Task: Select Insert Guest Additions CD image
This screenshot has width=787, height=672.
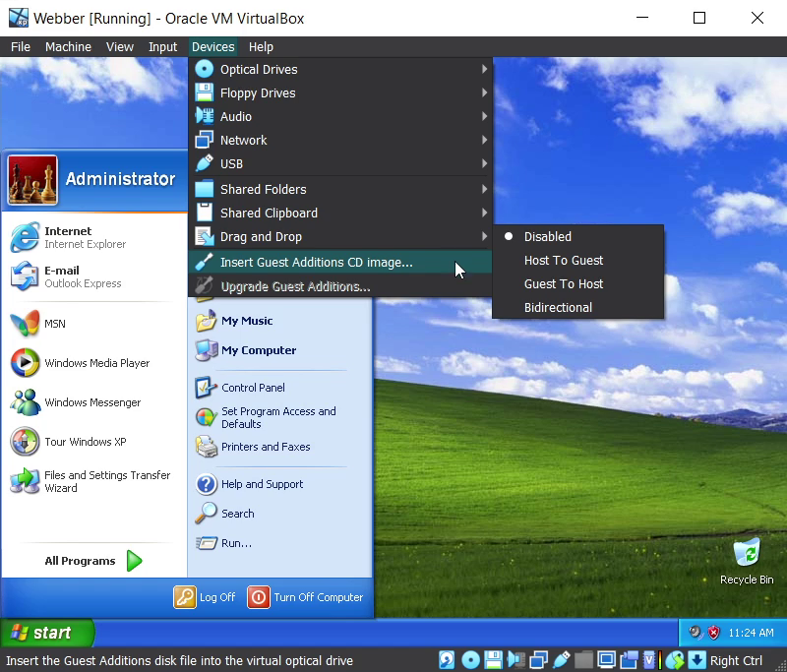Action: click(316, 263)
